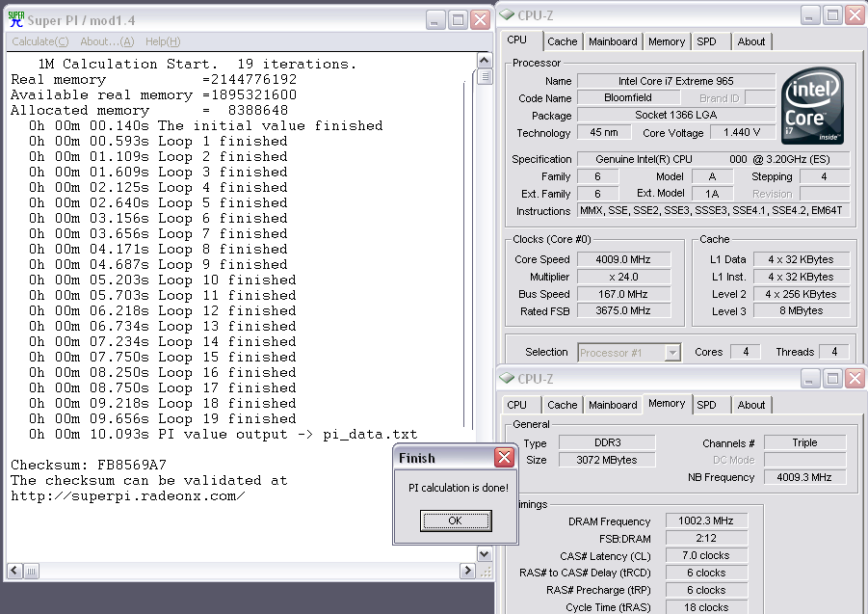The width and height of the screenshot is (868, 614).
Task: Click the Core Speed value '4009.0 MHz'
Action: [x=623, y=259]
